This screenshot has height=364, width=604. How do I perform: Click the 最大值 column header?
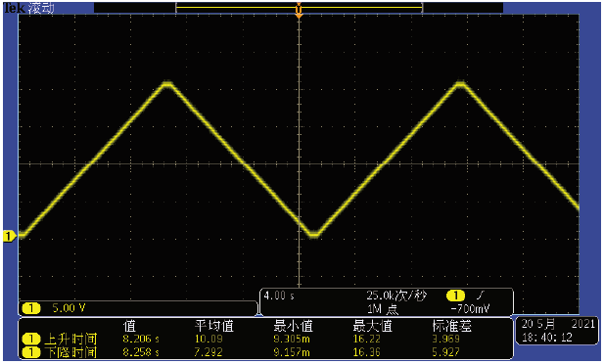[x=373, y=326]
